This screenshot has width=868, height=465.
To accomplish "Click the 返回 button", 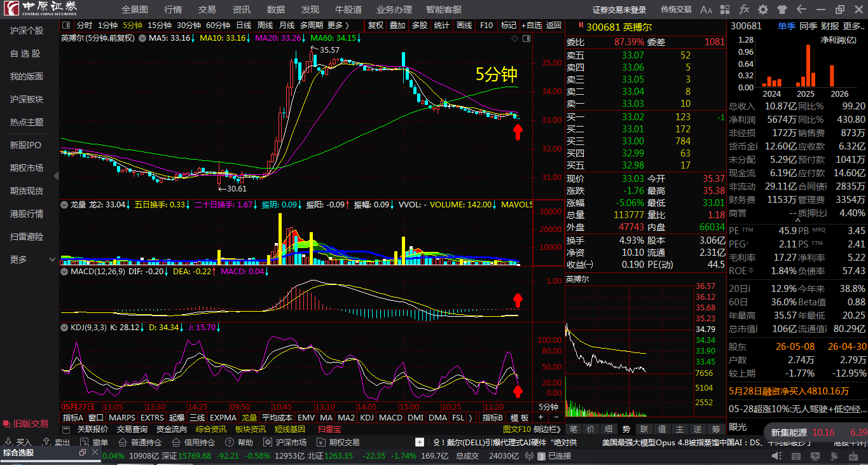I will pyautogui.click(x=554, y=25).
